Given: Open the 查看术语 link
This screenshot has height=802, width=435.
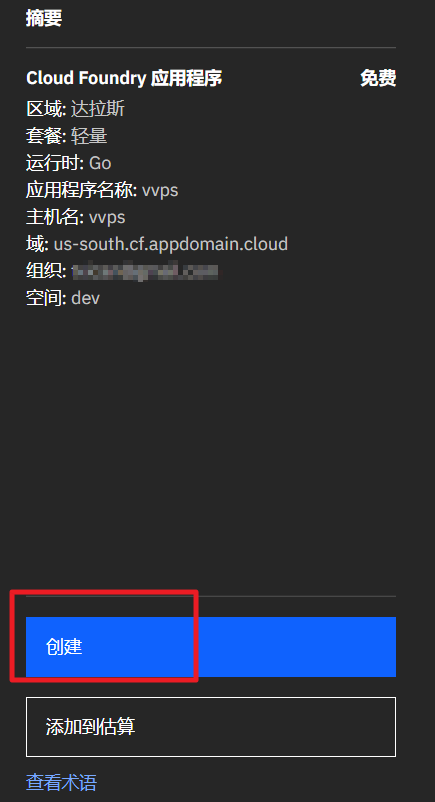Looking at the screenshot, I should tap(61, 782).
